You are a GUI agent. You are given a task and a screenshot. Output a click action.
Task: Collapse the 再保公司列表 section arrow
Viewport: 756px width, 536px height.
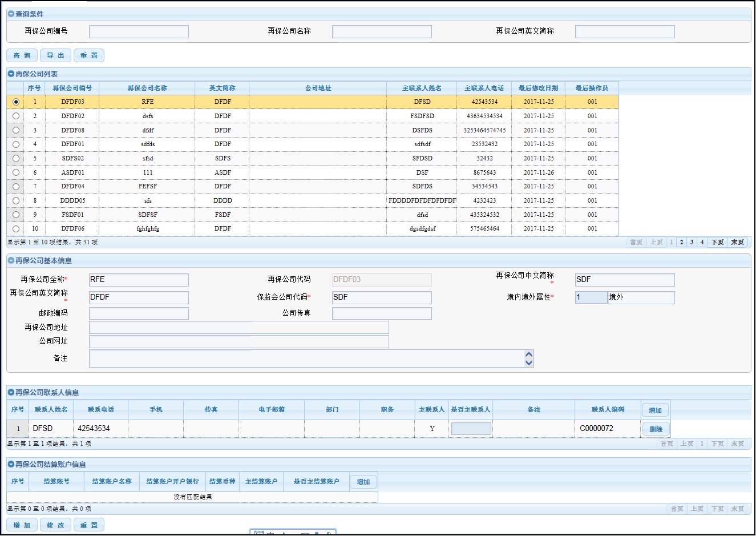(11, 74)
